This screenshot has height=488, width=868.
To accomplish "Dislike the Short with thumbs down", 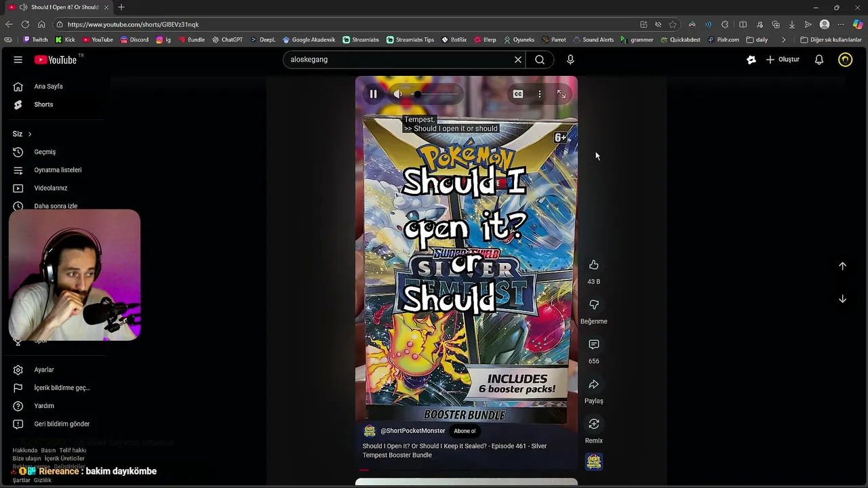I will [x=594, y=305].
